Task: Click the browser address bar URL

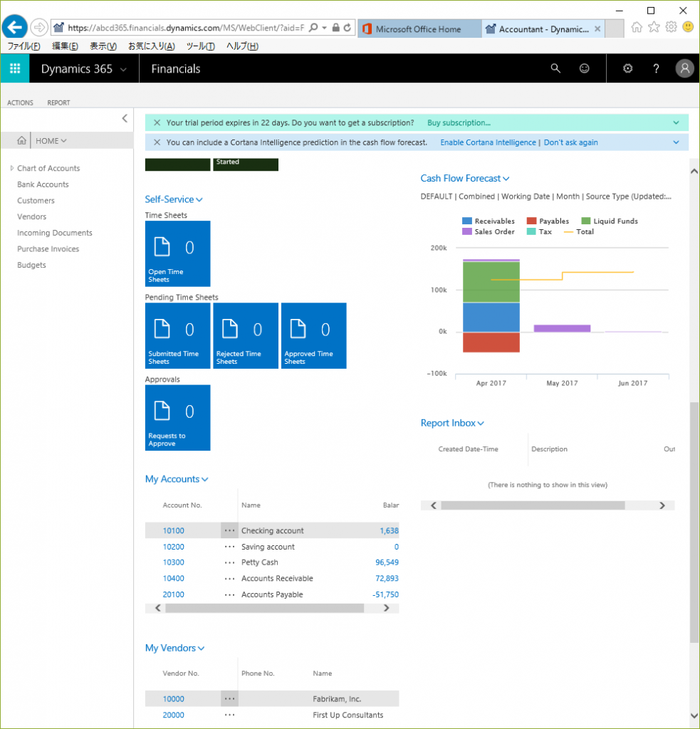Action: point(186,28)
